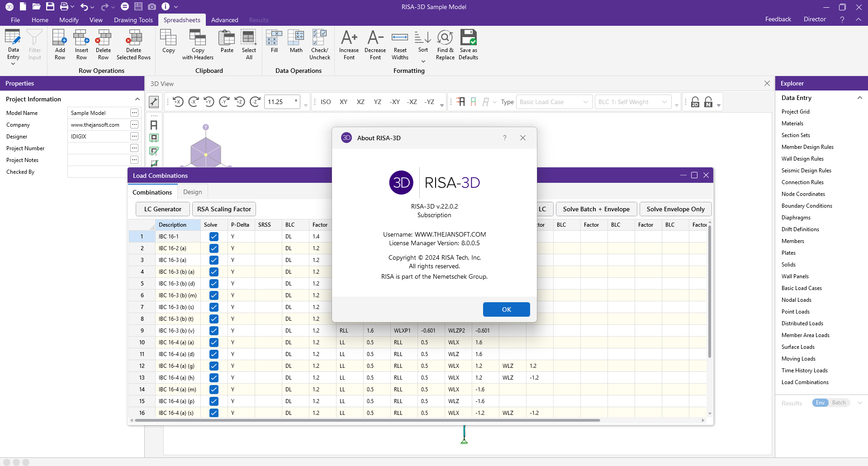Click the Fill data operation icon
The width and height of the screenshot is (868, 466).
click(274, 42)
